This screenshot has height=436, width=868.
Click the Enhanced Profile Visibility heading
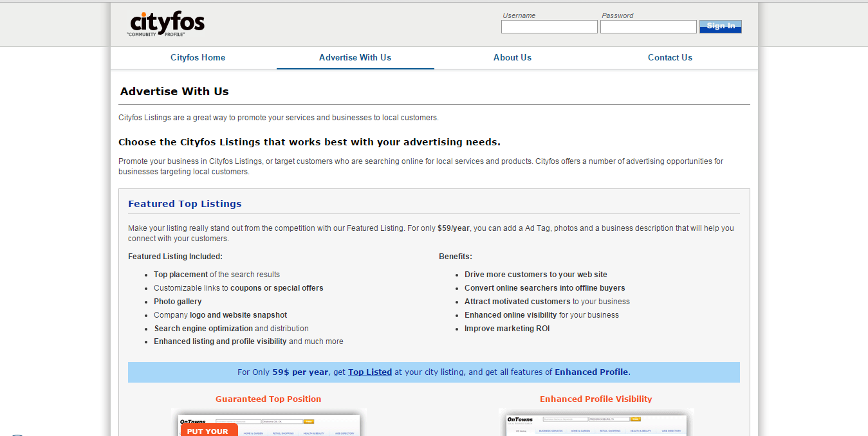596,399
